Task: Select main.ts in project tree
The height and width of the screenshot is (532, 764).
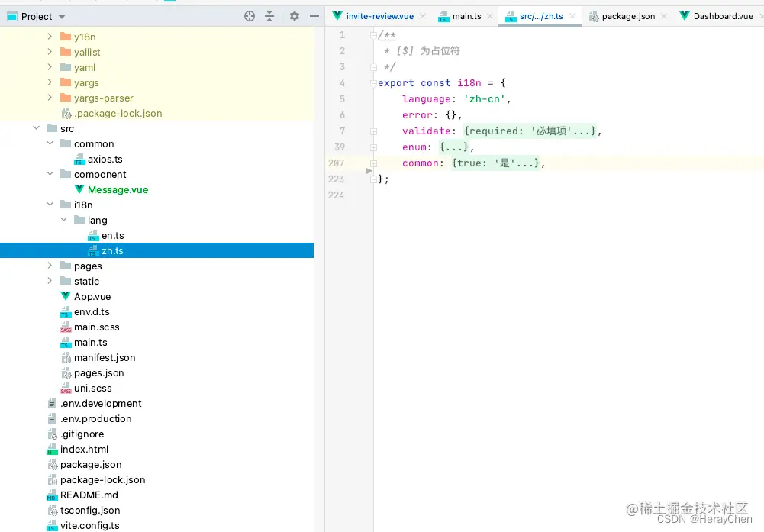Action: 91,342
